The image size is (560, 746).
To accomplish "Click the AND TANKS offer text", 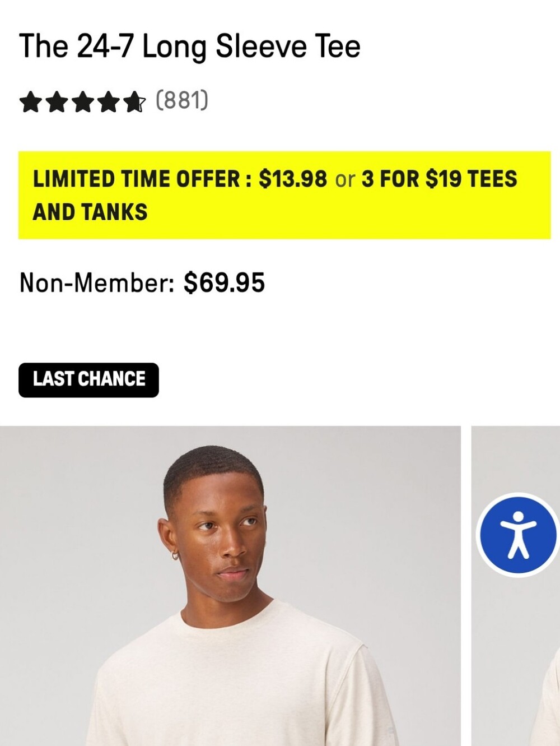I will coord(90,212).
